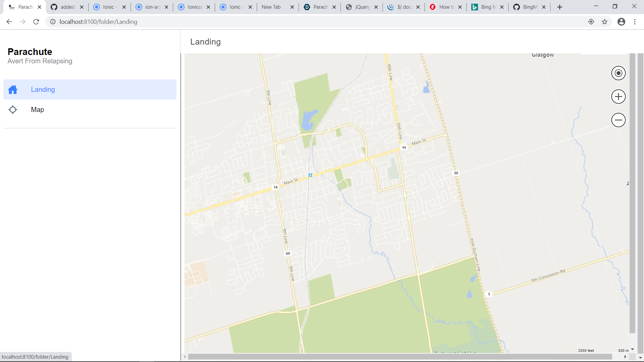This screenshot has width=644, height=362.
Task: Click the map locate-me target icon
Action: coord(618,73)
